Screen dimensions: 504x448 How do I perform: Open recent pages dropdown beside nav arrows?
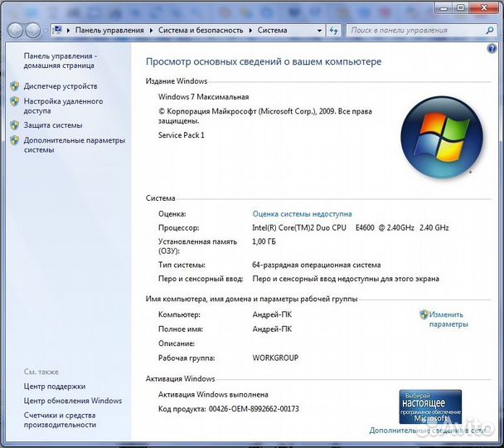[x=46, y=31]
